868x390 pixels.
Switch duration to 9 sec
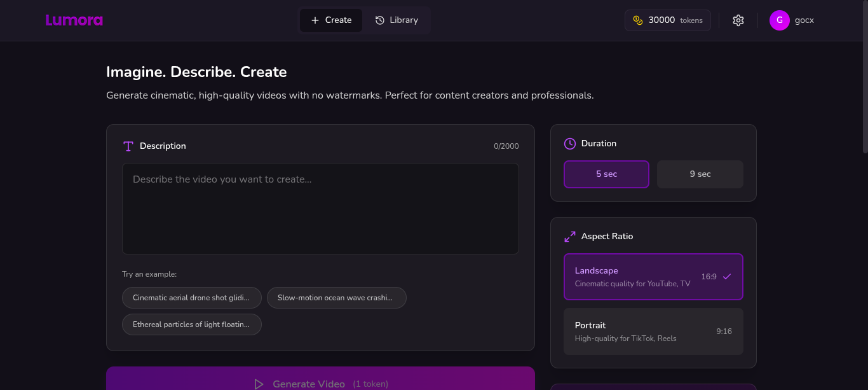point(700,174)
